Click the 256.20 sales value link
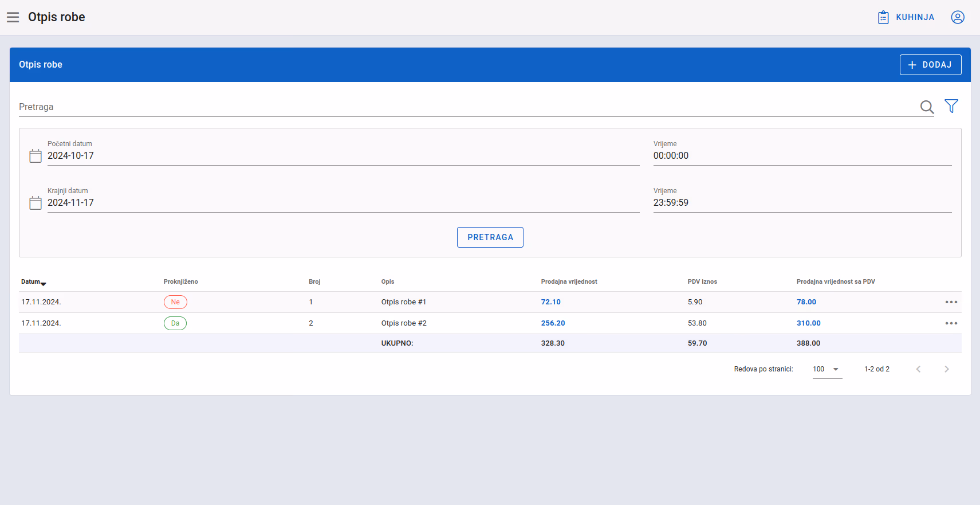The width and height of the screenshot is (980, 505). pyautogui.click(x=553, y=323)
